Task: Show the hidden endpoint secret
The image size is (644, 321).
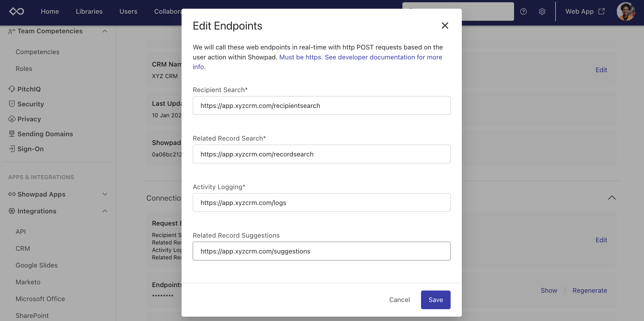Action: coord(549,291)
